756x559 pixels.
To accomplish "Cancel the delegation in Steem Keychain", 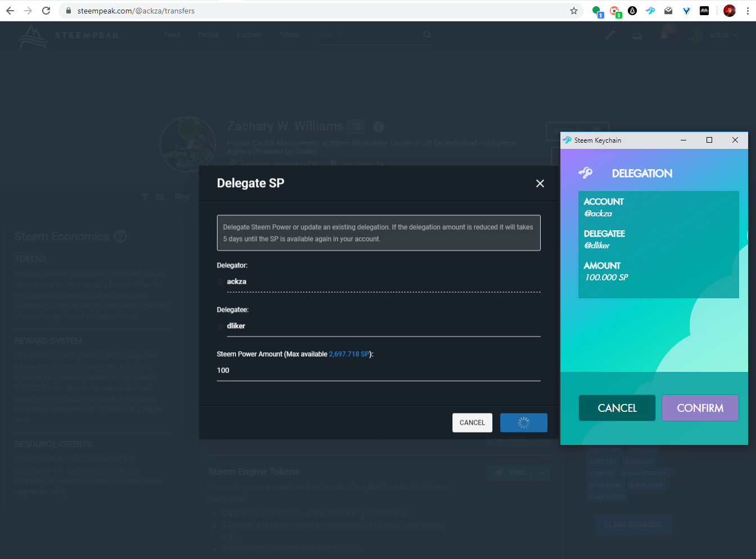I will [x=617, y=408].
